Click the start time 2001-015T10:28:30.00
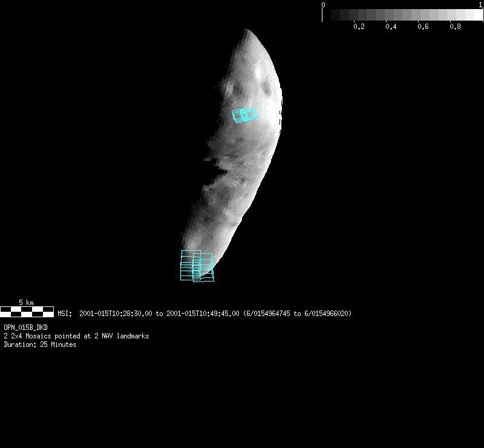The image size is (484, 448). pyautogui.click(x=116, y=314)
